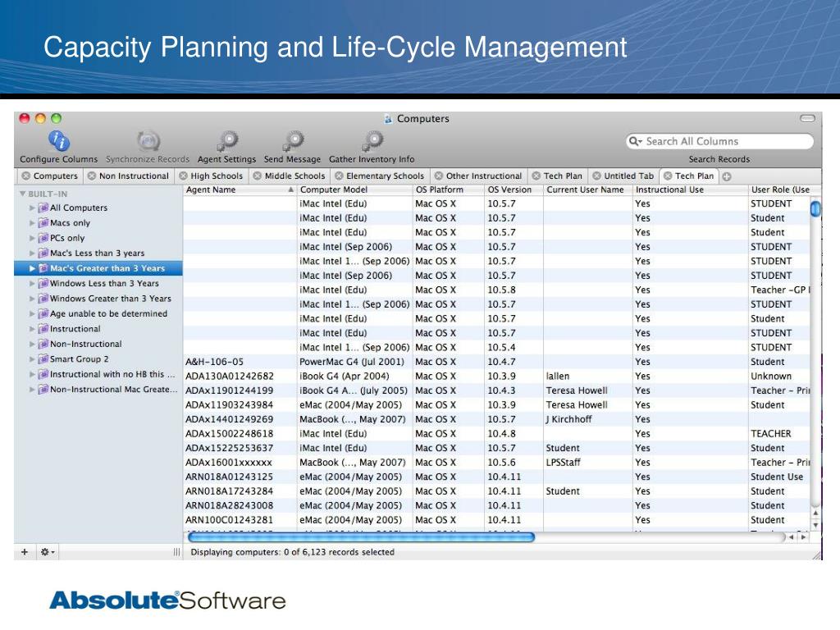Image resolution: width=840 pixels, height=630 pixels.
Task: Click the user name J Kirchhoff cell
Action: click(x=587, y=419)
